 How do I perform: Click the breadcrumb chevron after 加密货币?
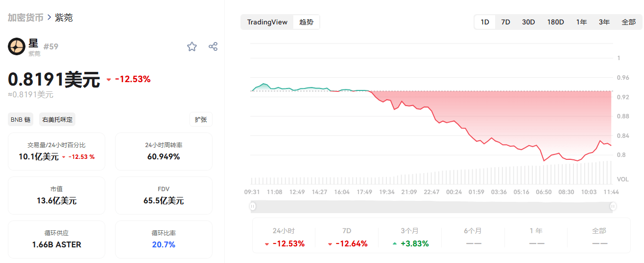tap(49, 18)
